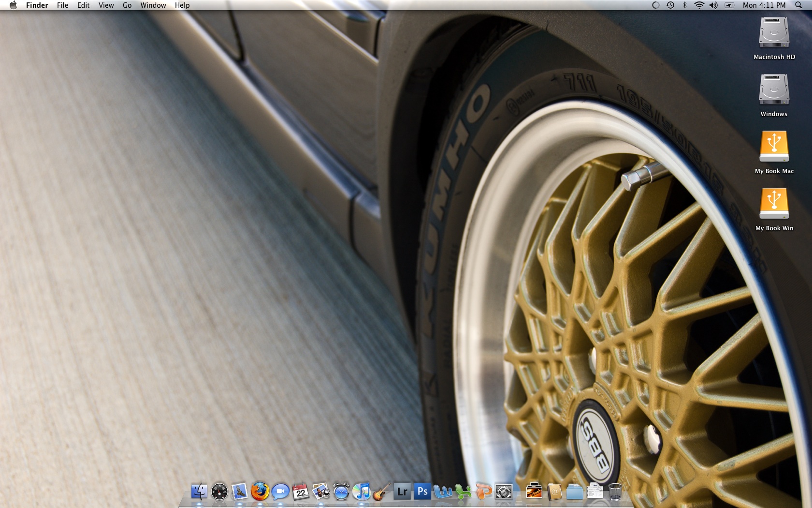Launch Firefox from the Dock
Image resolution: width=812 pixels, height=508 pixels.
[x=260, y=492]
